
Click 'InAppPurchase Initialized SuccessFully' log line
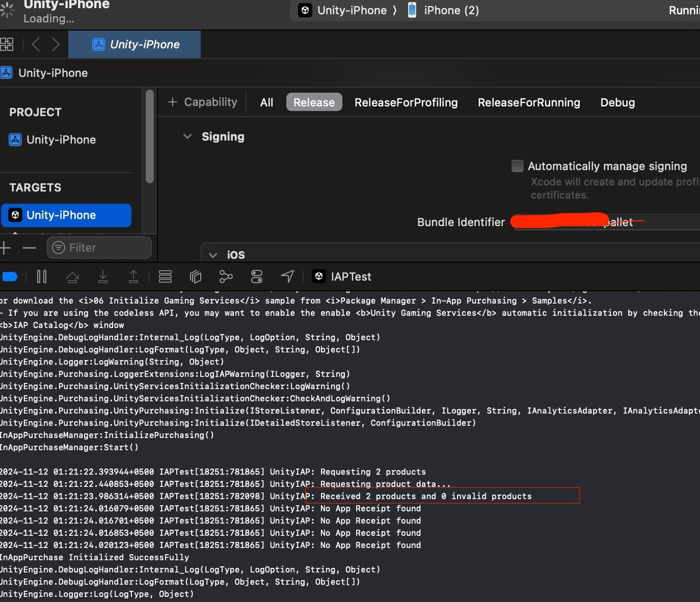[x=94, y=557]
